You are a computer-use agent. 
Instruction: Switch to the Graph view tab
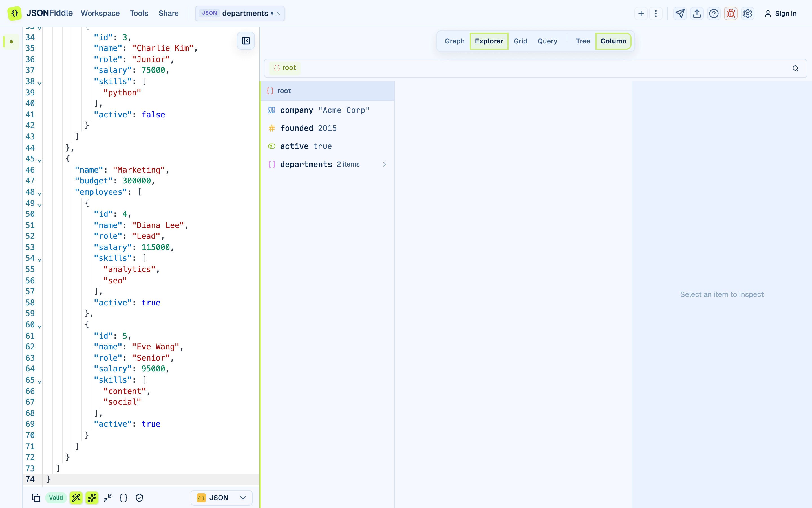click(455, 41)
